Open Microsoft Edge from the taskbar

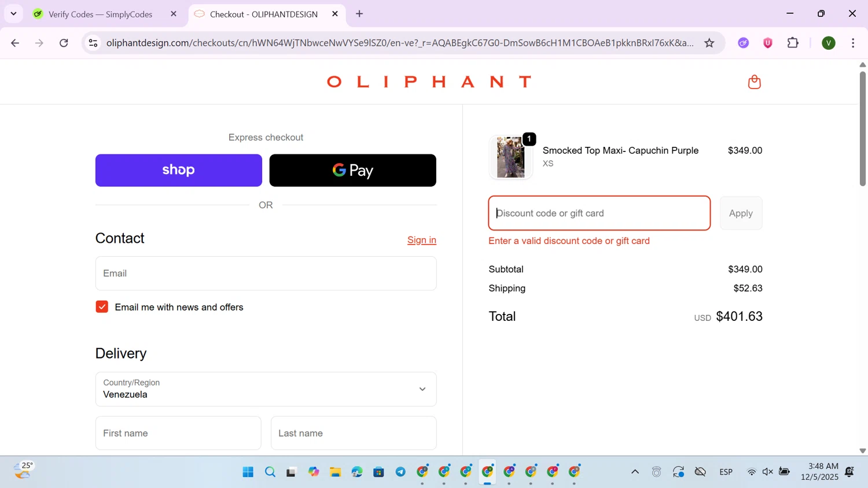357,472
